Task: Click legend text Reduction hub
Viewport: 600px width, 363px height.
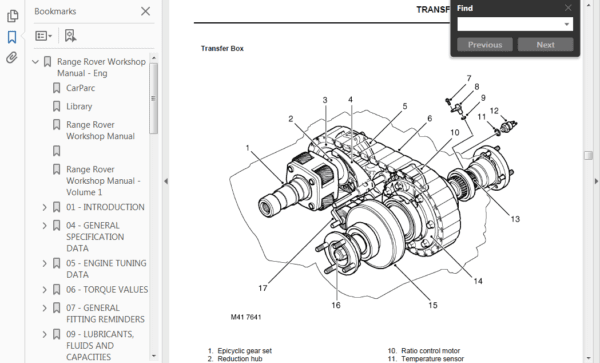Action: tap(240, 359)
